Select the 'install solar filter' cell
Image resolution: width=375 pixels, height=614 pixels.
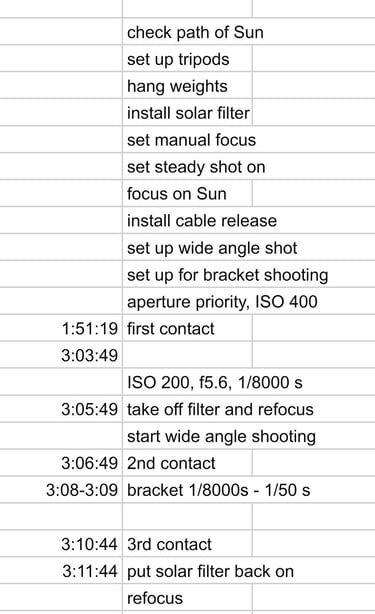coord(187,113)
